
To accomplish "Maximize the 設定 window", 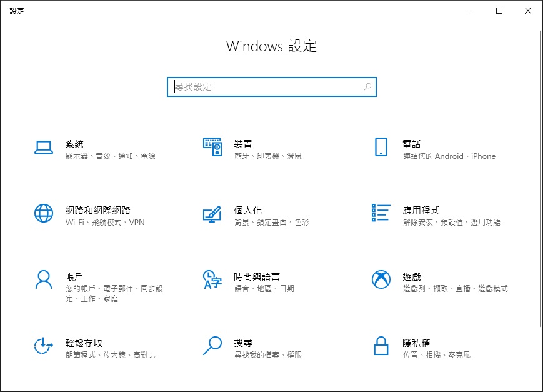I will 499,11.
